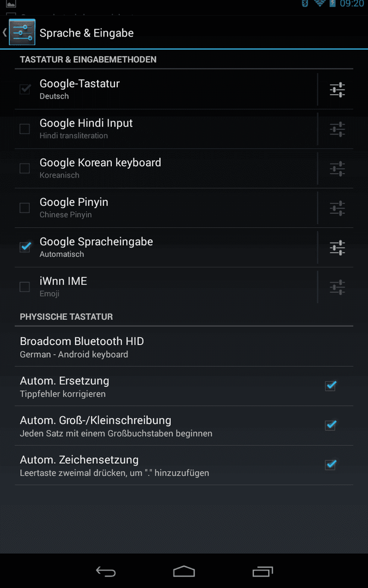This screenshot has width=368, height=588.
Task: Open Google Hindi Input settings icon
Action: [x=337, y=130]
